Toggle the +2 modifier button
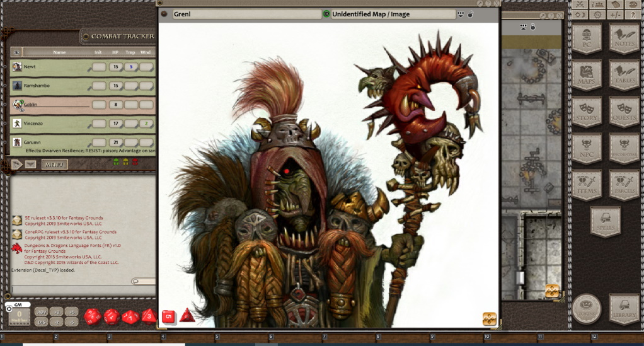 tap(57, 312)
